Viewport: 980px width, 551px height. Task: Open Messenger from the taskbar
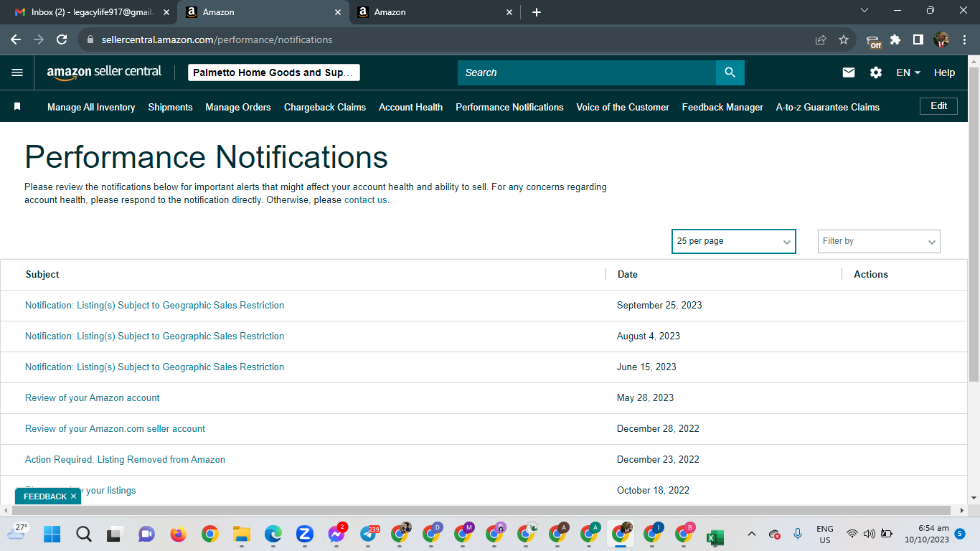(336, 534)
